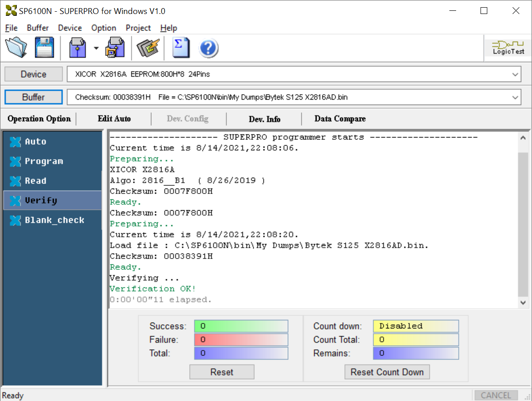Click the X icon beside Auto
This screenshot has width=532, height=401.
pyautogui.click(x=15, y=142)
